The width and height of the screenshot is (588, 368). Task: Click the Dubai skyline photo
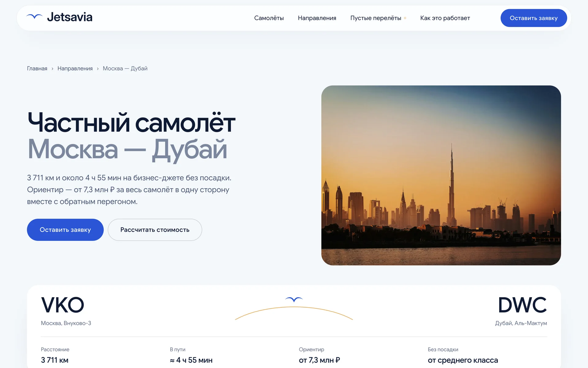coord(441,175)
